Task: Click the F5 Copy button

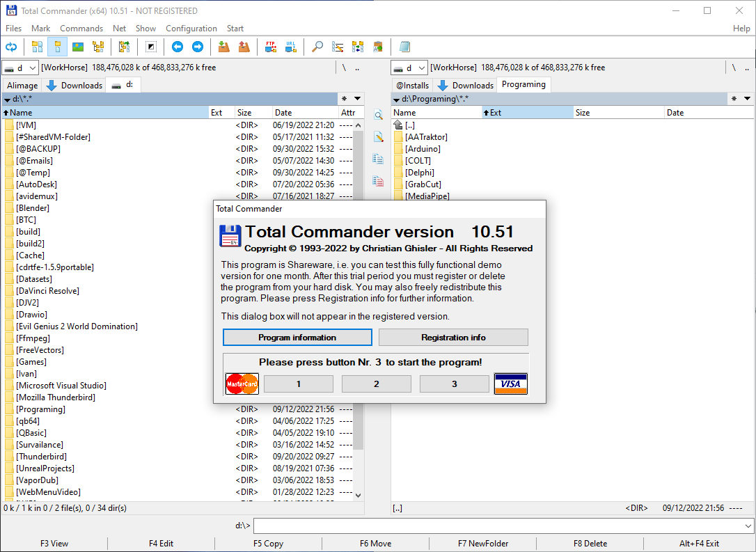Action: (x=268, y=544)
